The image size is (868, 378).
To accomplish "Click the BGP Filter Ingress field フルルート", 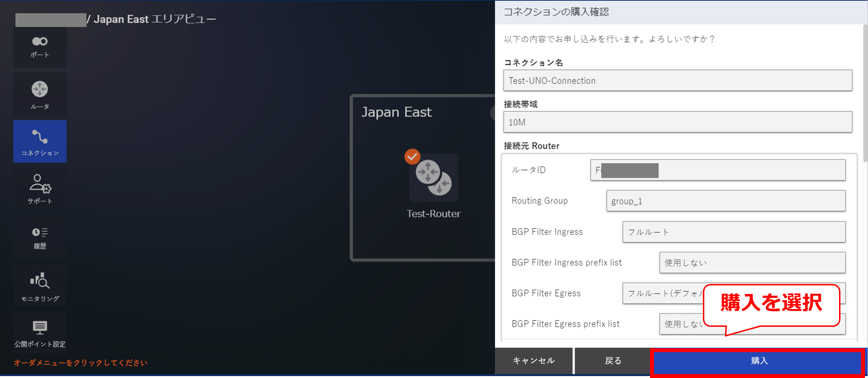I will (x=734, y=232).
